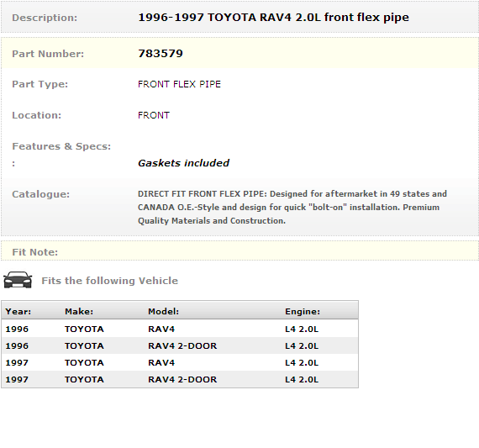Select the 1997 RAV4 2-DOOR row

point(180,379)
